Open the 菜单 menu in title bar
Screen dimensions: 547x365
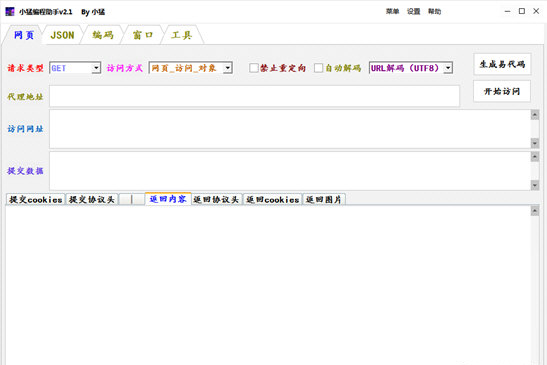[392, 12]
